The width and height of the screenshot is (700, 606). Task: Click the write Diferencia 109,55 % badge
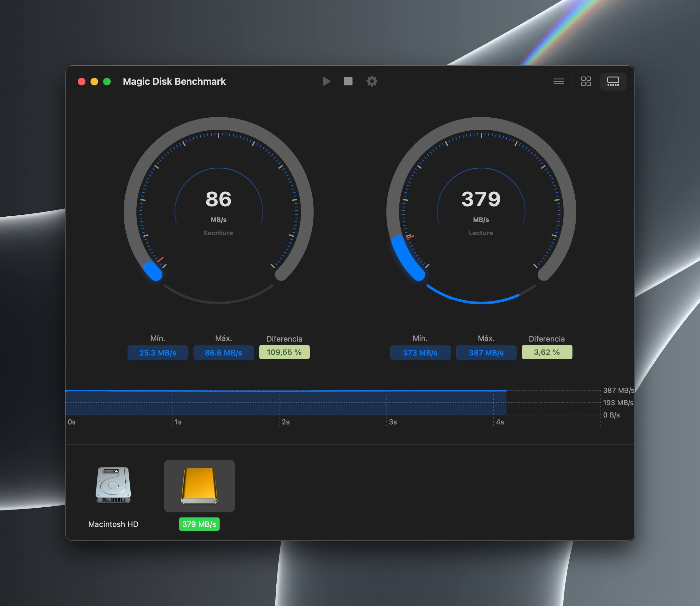pos(284,352)
